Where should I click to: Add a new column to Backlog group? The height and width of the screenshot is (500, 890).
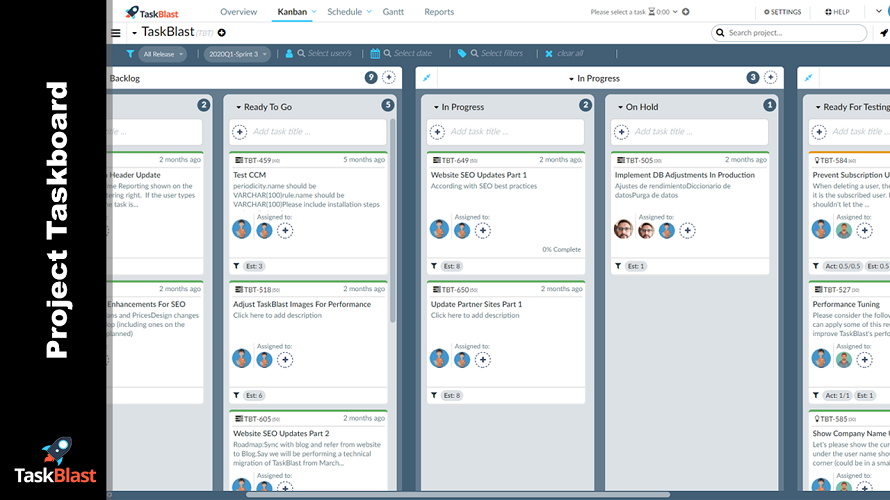[x=389, y=78]
